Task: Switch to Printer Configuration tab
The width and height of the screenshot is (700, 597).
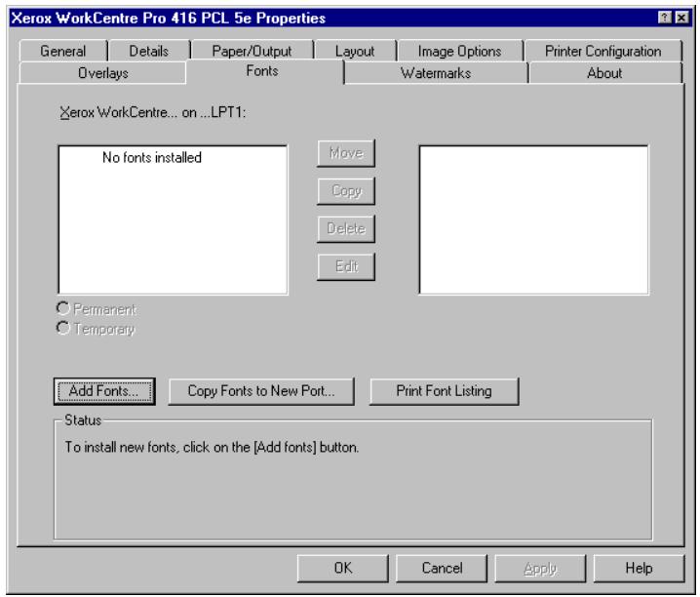Action: point(603,51)
